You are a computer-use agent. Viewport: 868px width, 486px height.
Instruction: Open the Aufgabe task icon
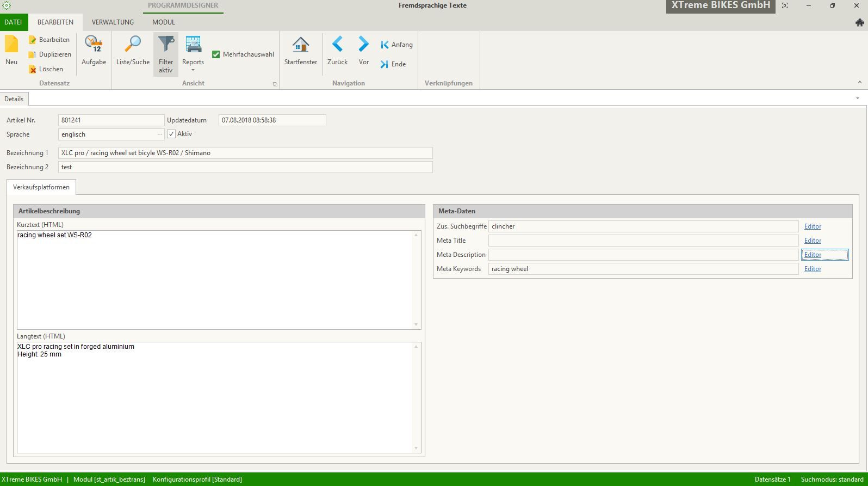[x=94, y=44]
